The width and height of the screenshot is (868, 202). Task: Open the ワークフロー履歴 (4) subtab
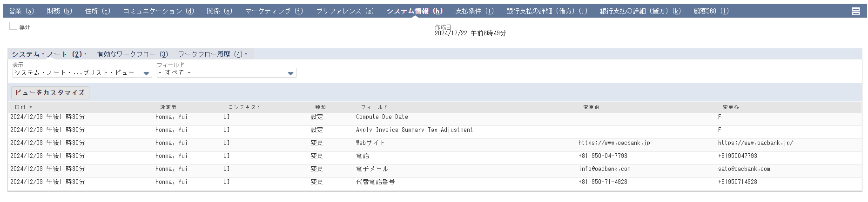(210, 54)
